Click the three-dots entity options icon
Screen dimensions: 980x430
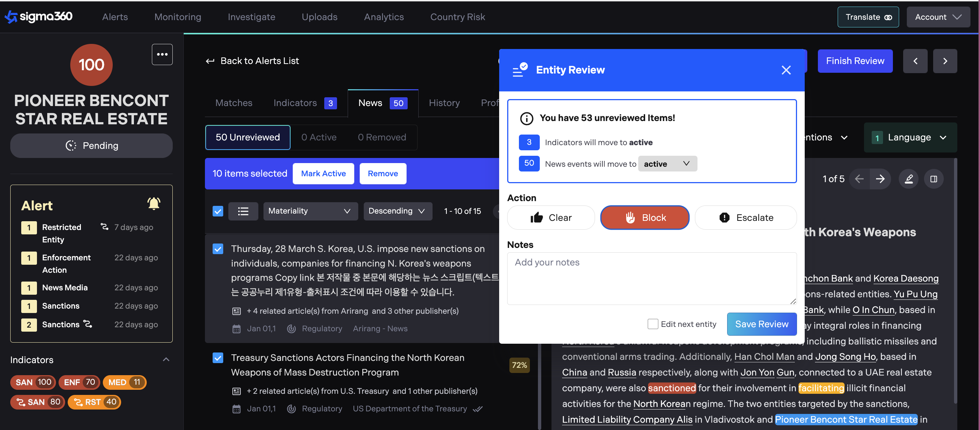tap(162, 54)
